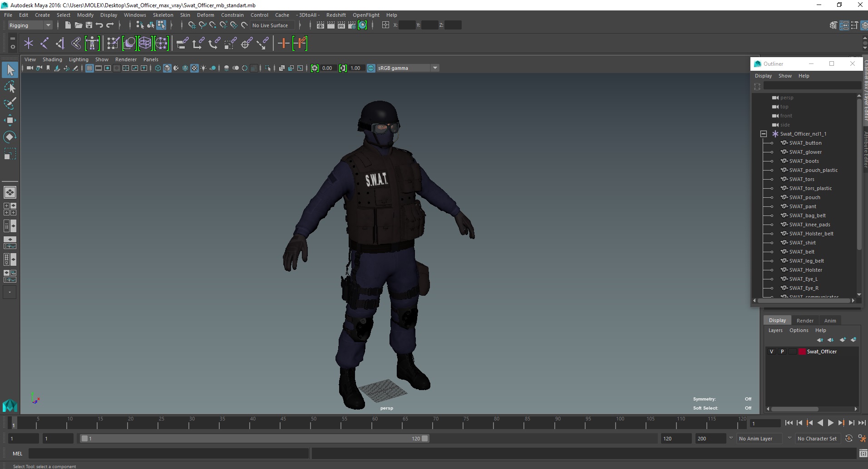Step forward one key

841,423
